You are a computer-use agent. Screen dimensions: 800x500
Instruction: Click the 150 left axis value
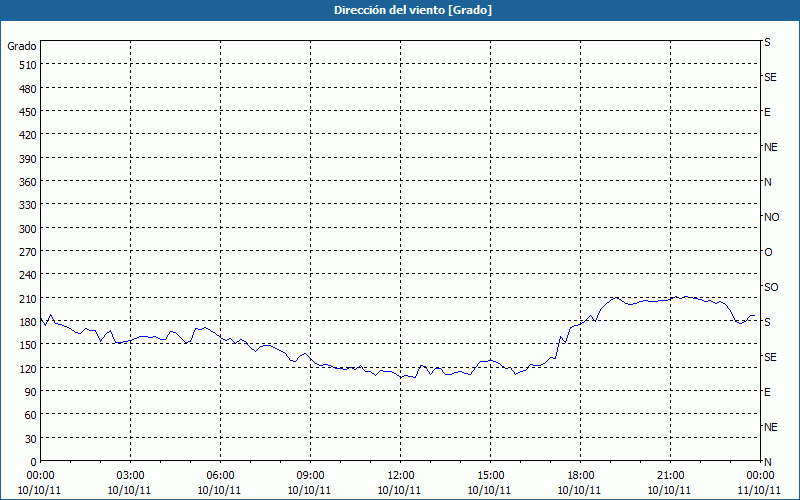click(x=28, y=345)
